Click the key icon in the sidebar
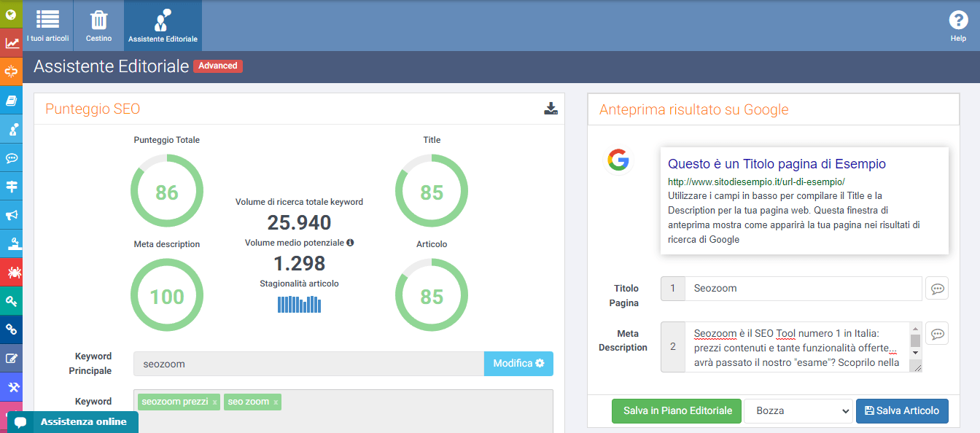This screenshot has width=980, height=433. [12, 300]
